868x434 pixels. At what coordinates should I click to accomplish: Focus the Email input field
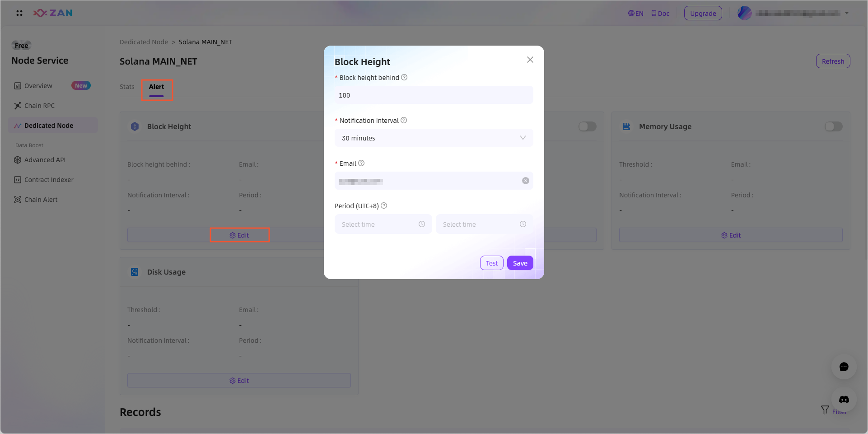434,181
